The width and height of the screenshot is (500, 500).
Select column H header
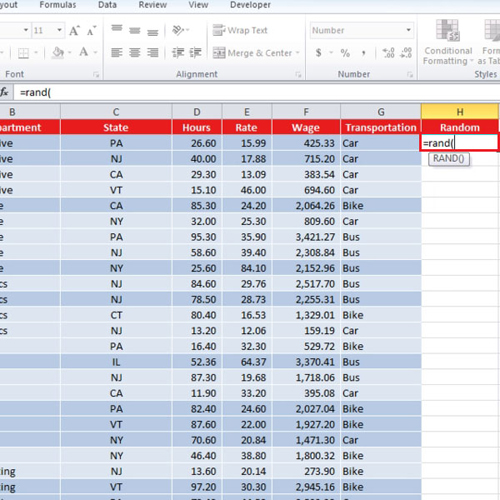point(460,112)
